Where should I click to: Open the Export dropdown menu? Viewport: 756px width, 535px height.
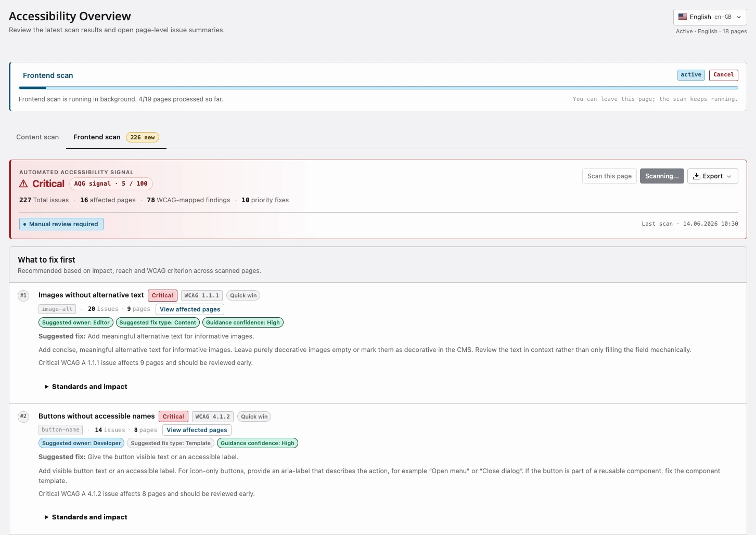point(712,176)
